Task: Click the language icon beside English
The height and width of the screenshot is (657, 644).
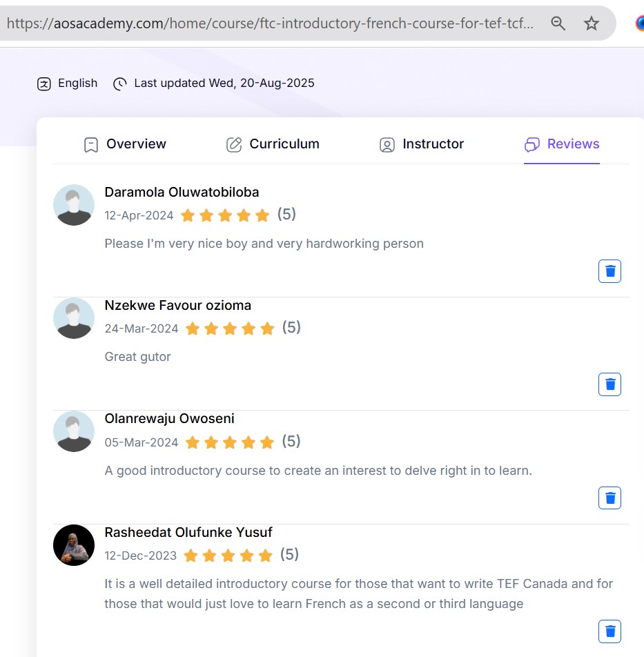Action: click(x=44, y=84)
